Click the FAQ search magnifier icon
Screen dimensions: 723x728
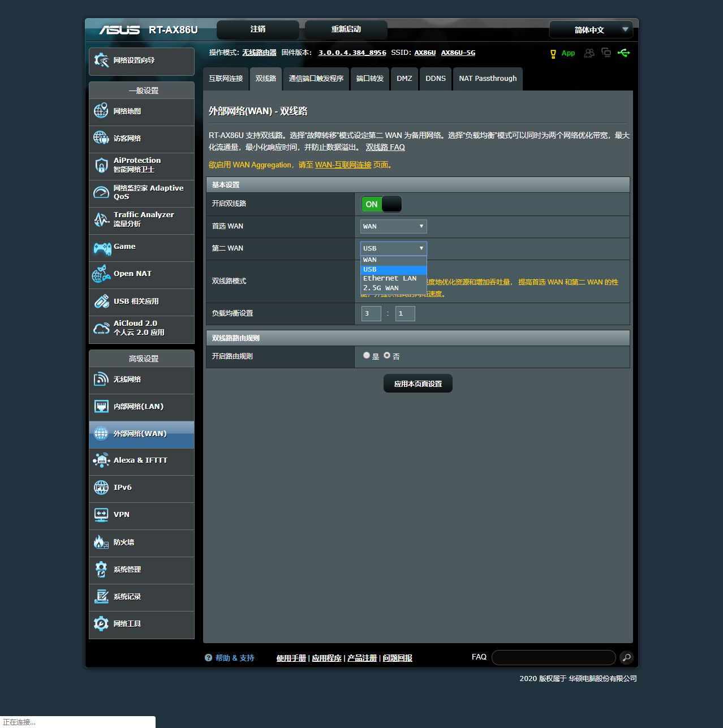(626, 657)
